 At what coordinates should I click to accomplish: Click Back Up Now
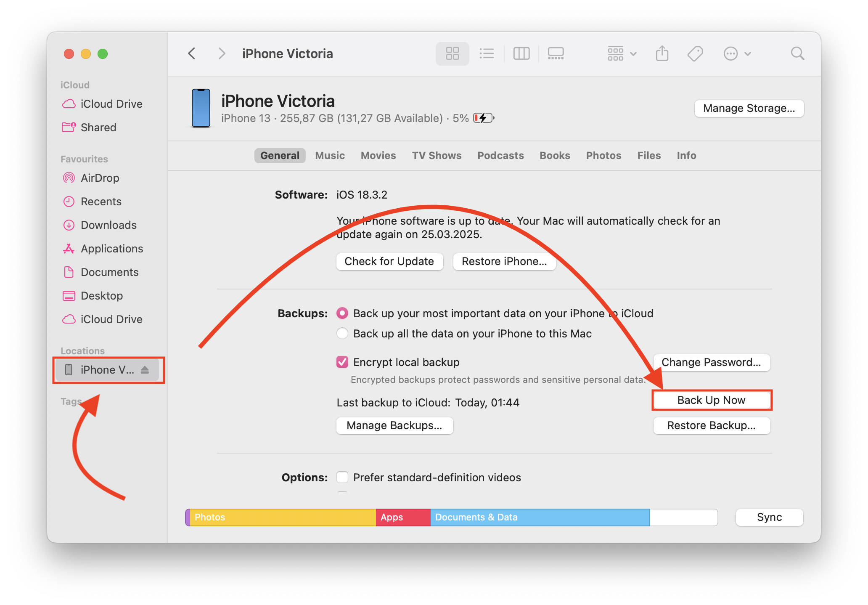click(712, 401)
